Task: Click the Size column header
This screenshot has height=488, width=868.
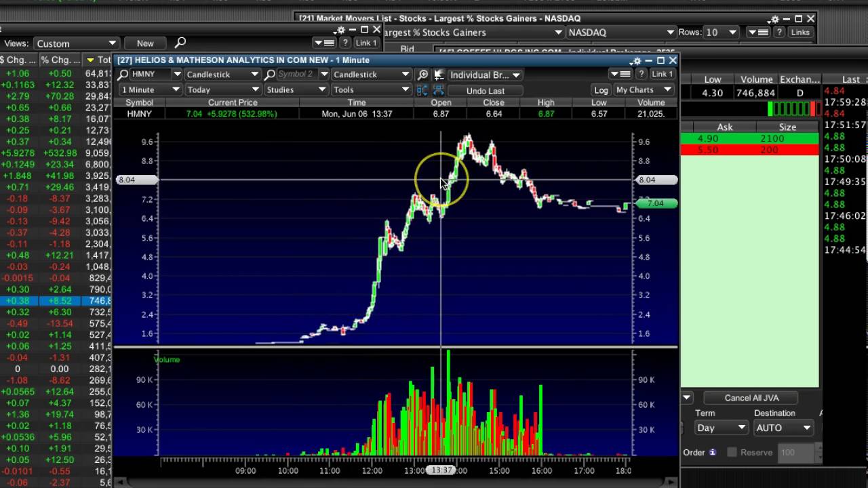Action: click(x=787, y=127)
